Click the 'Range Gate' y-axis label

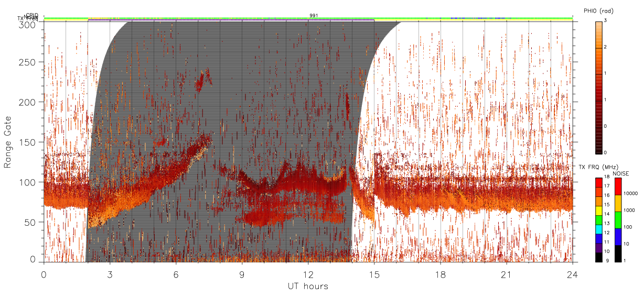tap(8, 142)
